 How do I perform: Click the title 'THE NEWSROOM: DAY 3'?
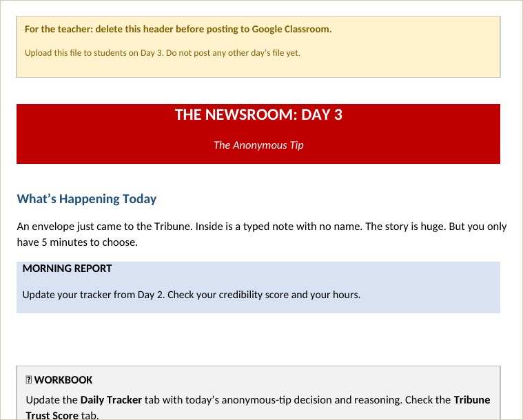click(258, 115)
